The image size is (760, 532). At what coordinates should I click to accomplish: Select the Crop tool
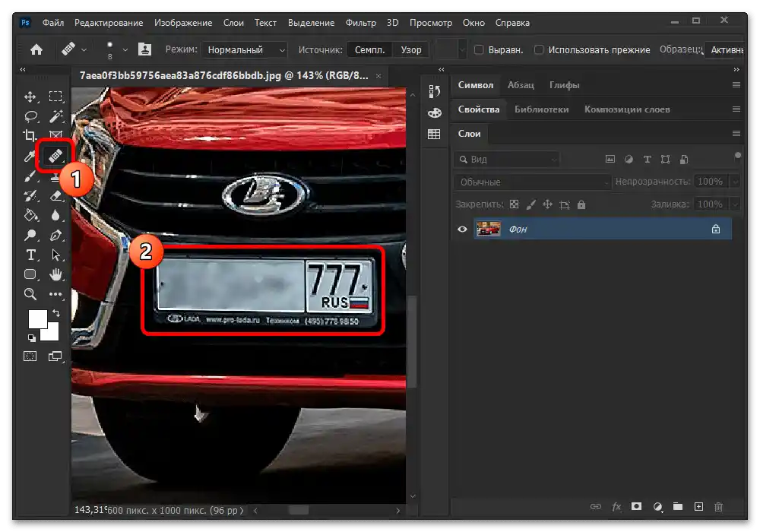tap(30, 136)
